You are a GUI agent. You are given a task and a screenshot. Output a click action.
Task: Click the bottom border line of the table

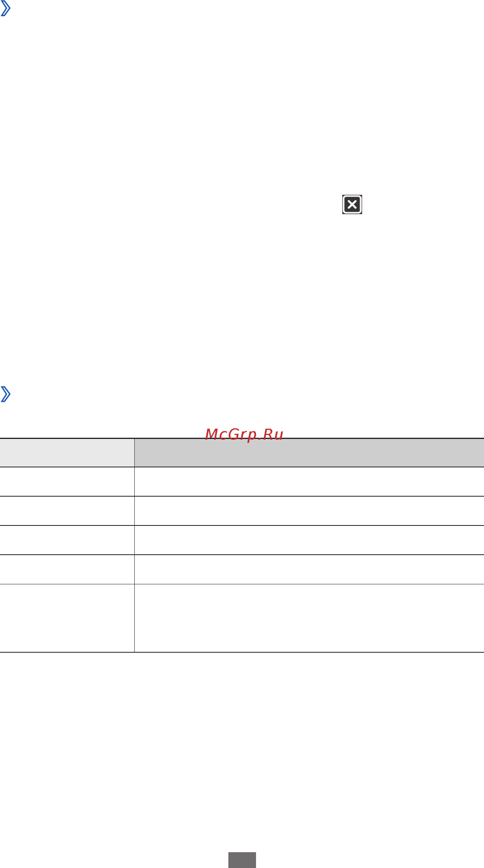[x=242, y=652]
